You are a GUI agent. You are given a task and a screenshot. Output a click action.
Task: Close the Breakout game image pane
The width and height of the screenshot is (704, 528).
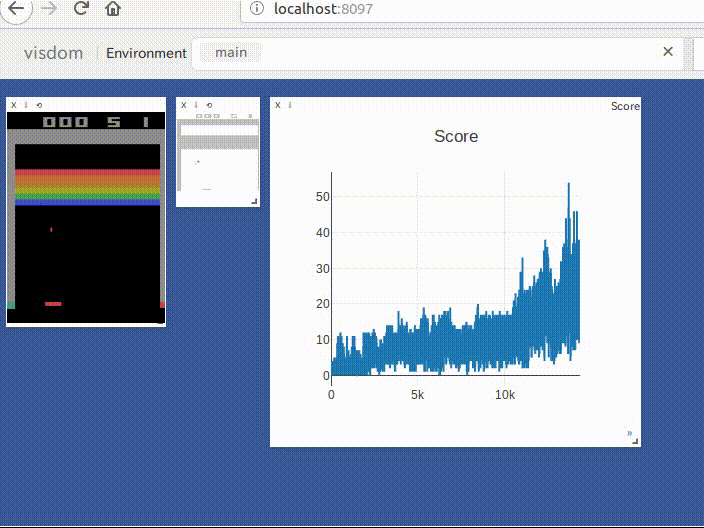coord(13,105)
